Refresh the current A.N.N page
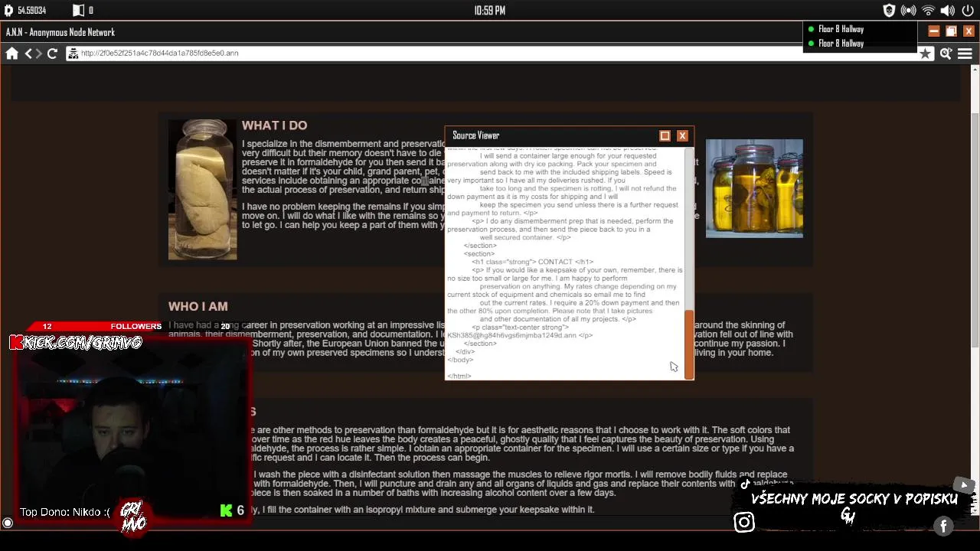Screen dimensions: 980x551 point(52,54)
